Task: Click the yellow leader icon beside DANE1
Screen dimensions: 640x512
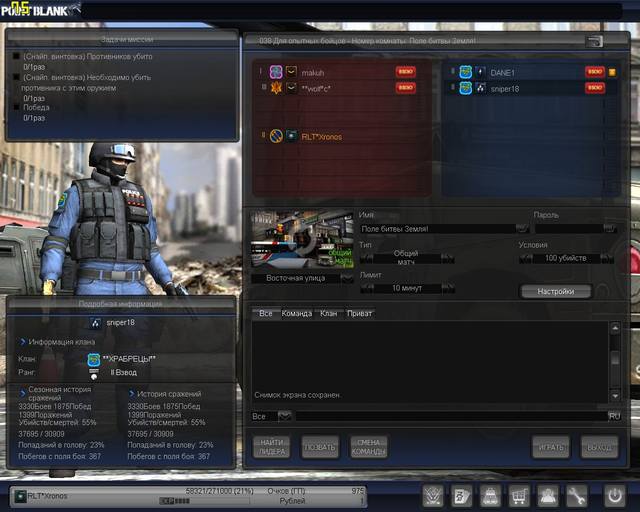Action: click(612, 72)
